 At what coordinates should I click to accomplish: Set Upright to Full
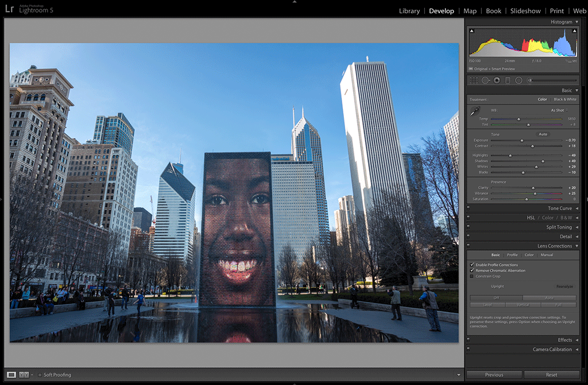pos(559,305)
